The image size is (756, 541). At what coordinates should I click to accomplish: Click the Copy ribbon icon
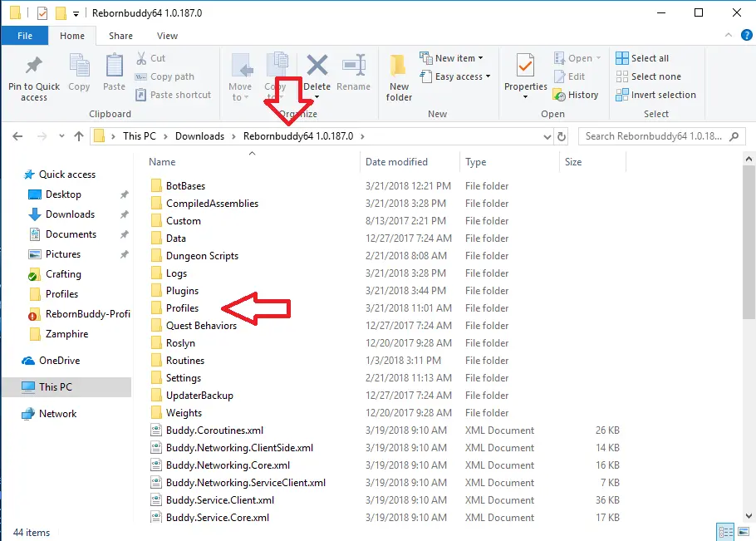79,66
